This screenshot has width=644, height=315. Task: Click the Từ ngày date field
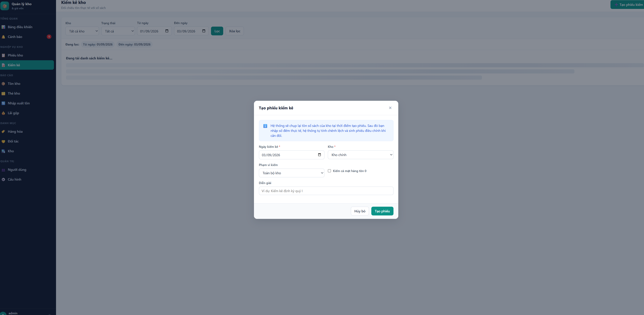click(x=154, y=31)
